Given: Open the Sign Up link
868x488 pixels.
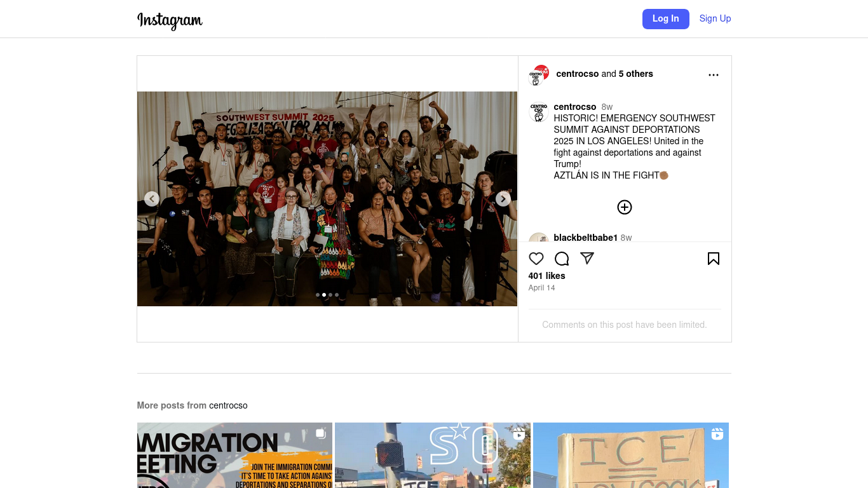Looking at the screenshot, I should [715, 18].
